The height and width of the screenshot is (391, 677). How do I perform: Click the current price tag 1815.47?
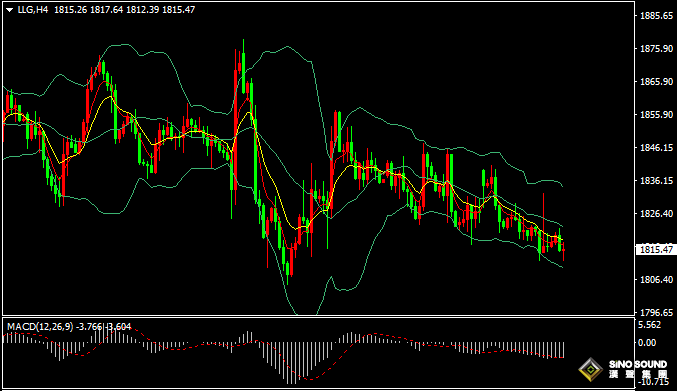656,249
